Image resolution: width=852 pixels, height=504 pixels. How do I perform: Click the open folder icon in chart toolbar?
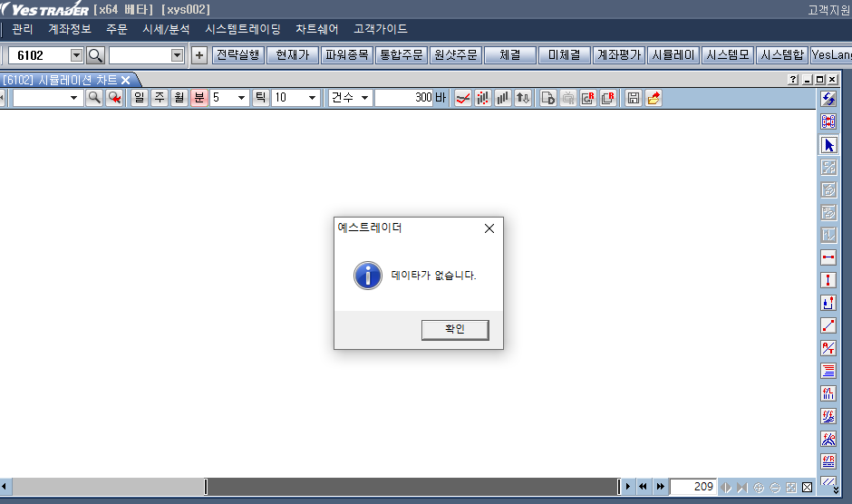pos(654,98)
